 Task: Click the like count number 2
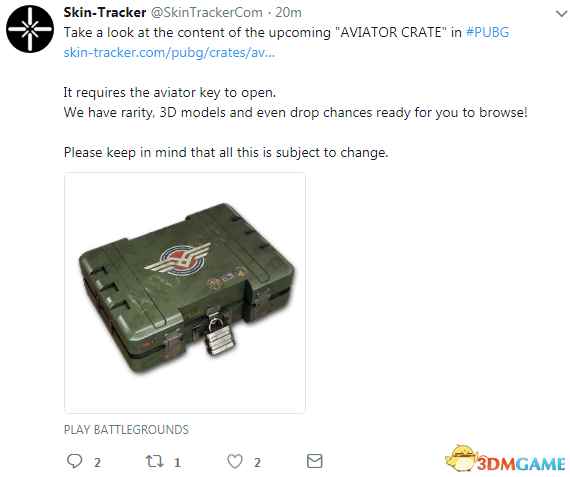click(x=257, y=462)
